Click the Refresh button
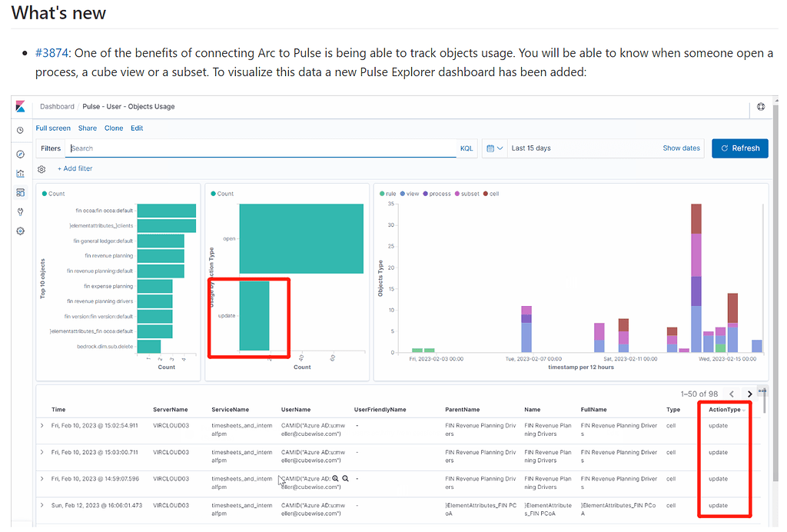This screenshot has height=532, width=787. pos(739,148)
